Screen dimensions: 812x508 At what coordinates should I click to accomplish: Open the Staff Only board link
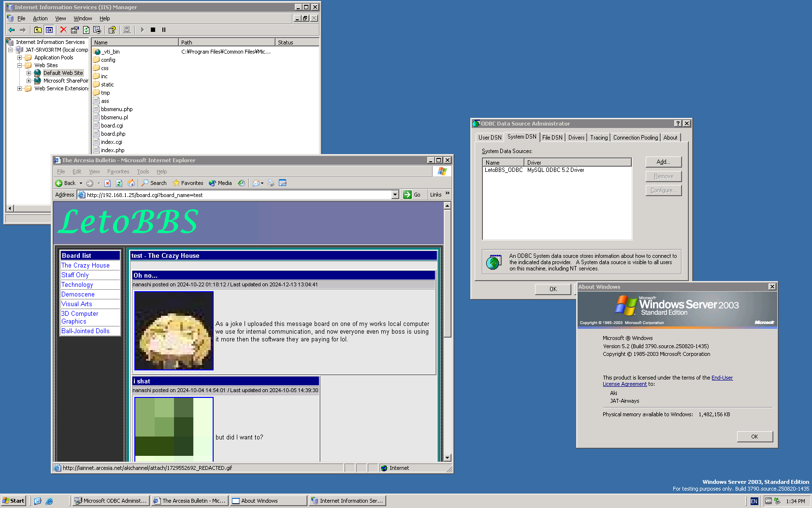75,275
